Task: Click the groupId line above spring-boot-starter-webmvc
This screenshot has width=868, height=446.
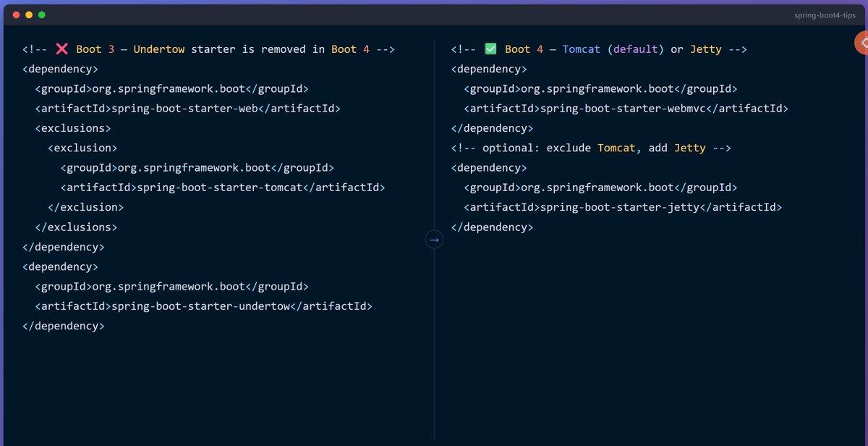Action: point(600,89)
